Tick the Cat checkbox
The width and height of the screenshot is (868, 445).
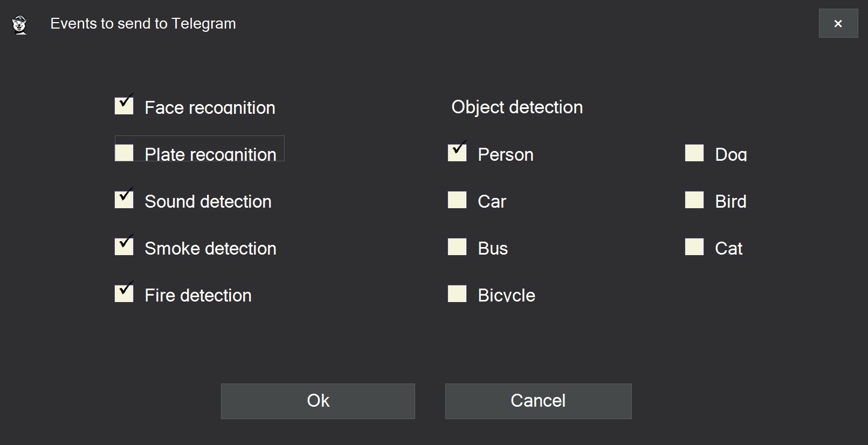pos(694,247)
